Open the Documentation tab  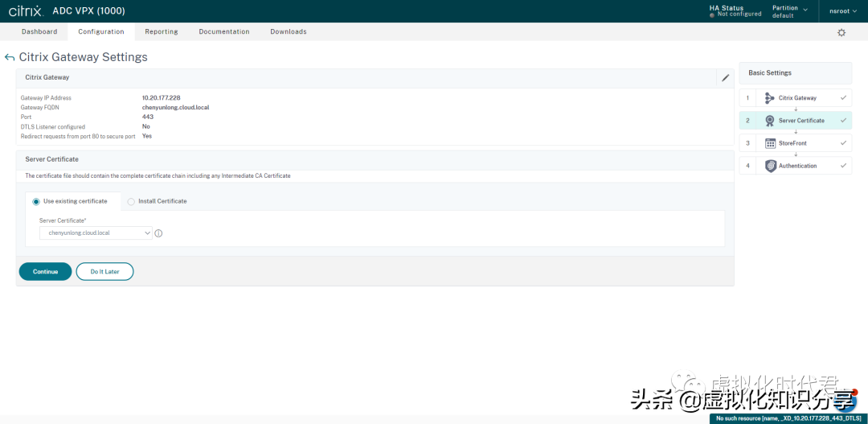point(224,31)
